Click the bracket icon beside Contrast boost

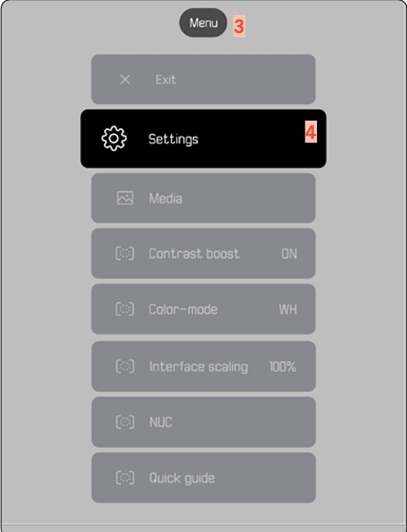(125, 254)
